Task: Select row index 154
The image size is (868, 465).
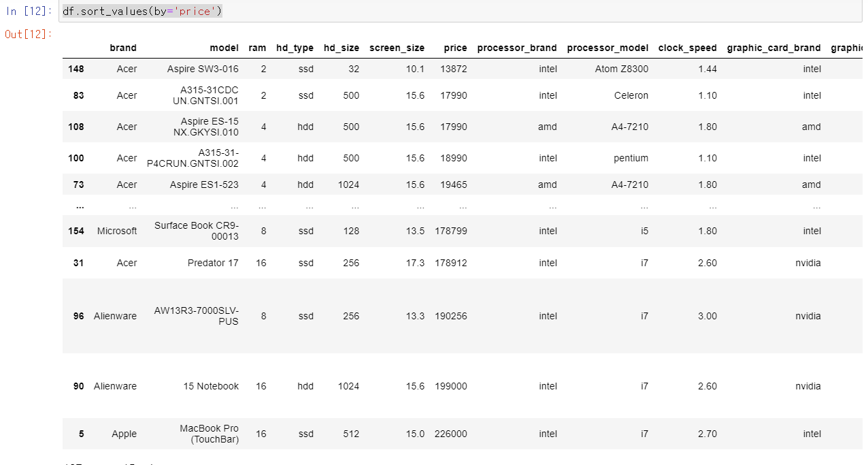Action: coord(76,231)
